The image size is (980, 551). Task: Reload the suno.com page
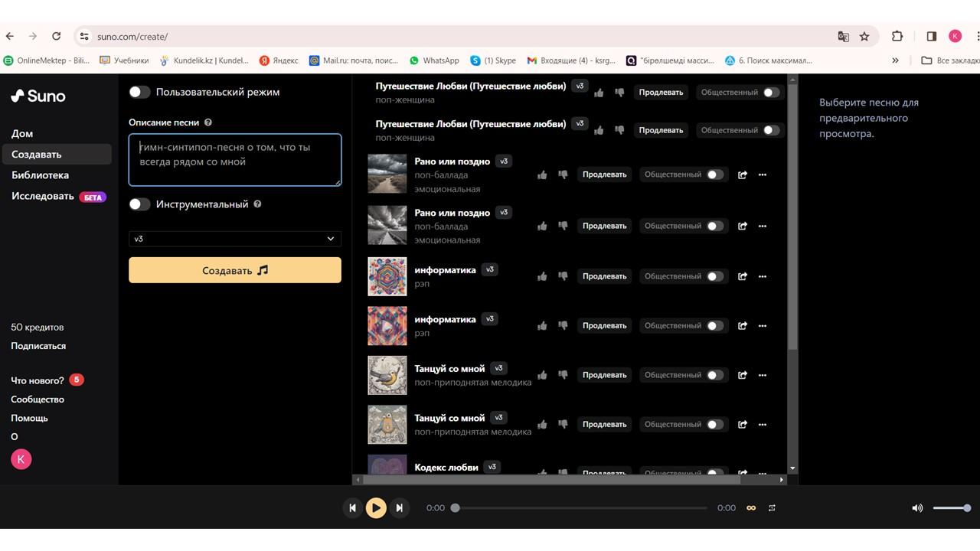pos(56,36)
